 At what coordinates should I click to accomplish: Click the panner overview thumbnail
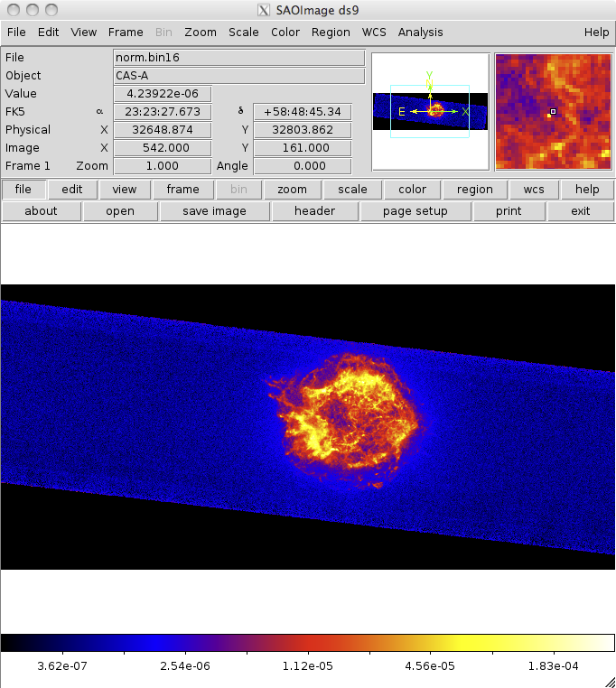pos(430,111)
